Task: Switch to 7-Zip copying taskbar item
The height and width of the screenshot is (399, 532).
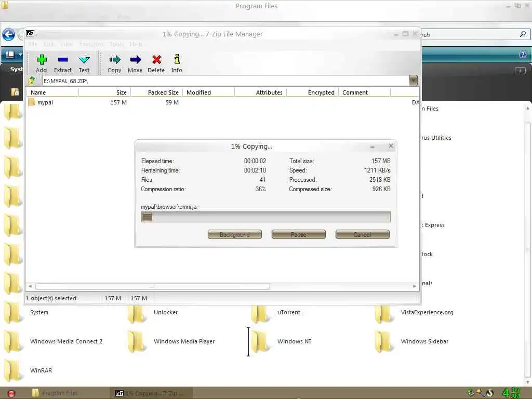Action: (x=151, y=393)
